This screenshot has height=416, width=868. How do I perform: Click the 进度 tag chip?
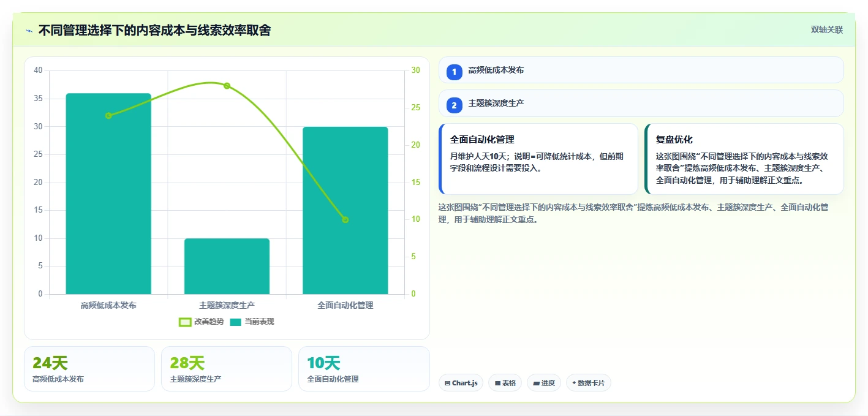544,383
